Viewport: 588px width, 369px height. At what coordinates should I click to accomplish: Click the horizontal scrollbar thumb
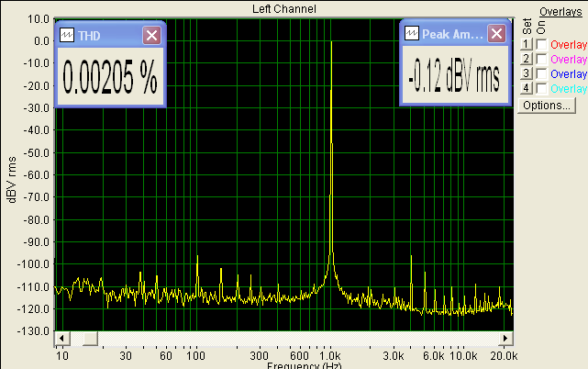point(90,339)
